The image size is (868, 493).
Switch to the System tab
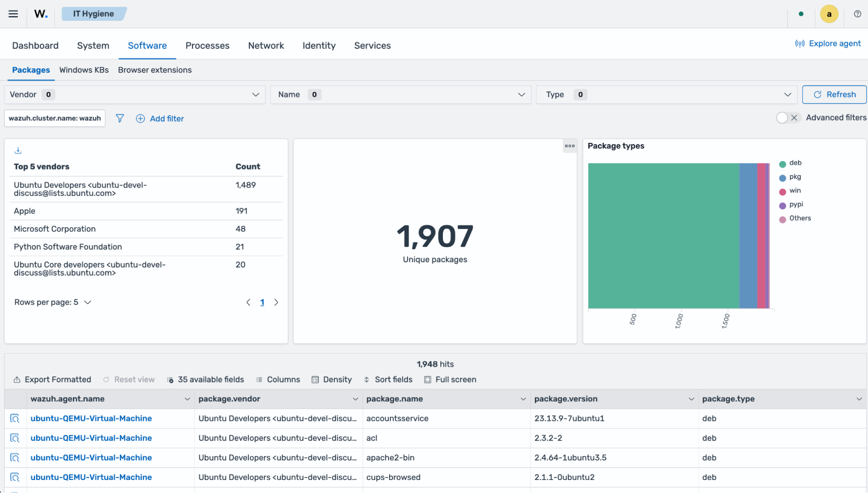point(93,46)
